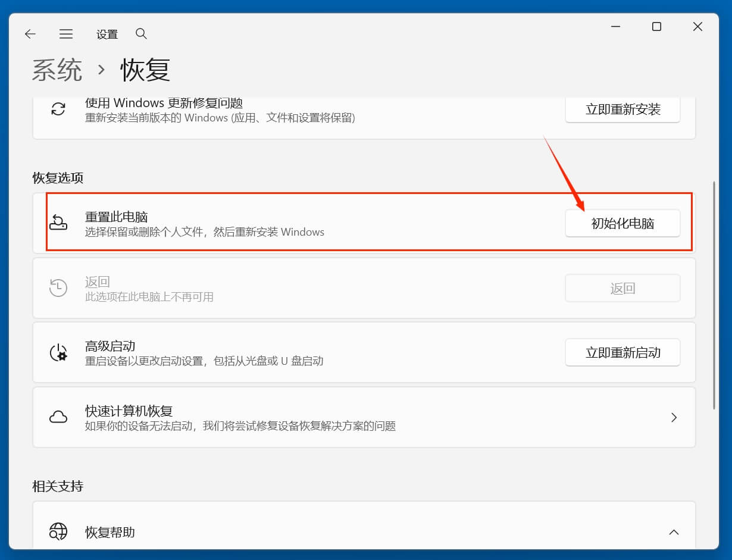Open the Settings navigation menu

[x=66, y=34]
